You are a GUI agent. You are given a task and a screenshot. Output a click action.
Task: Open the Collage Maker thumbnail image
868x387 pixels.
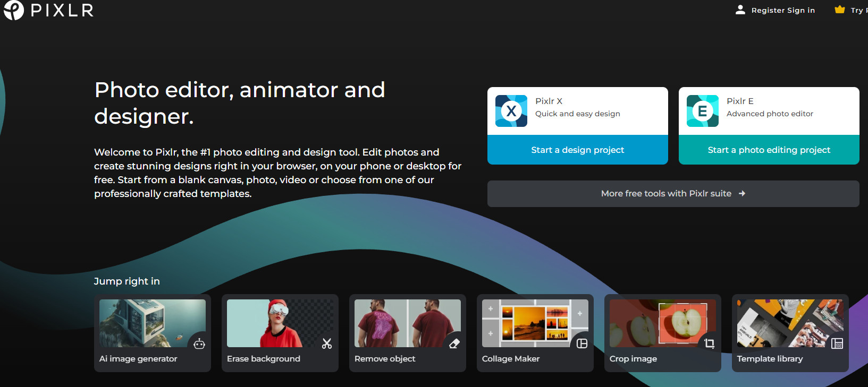click(x=535, y=323)
